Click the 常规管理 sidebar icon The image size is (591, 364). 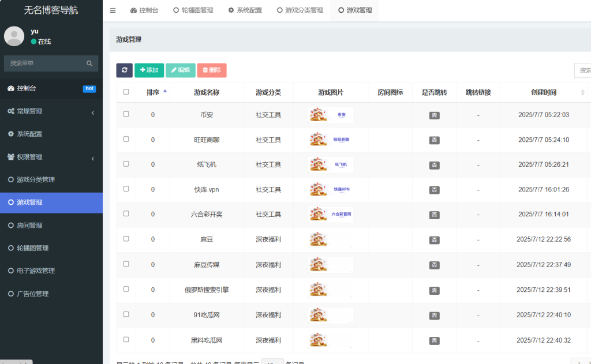coord(10,111)
